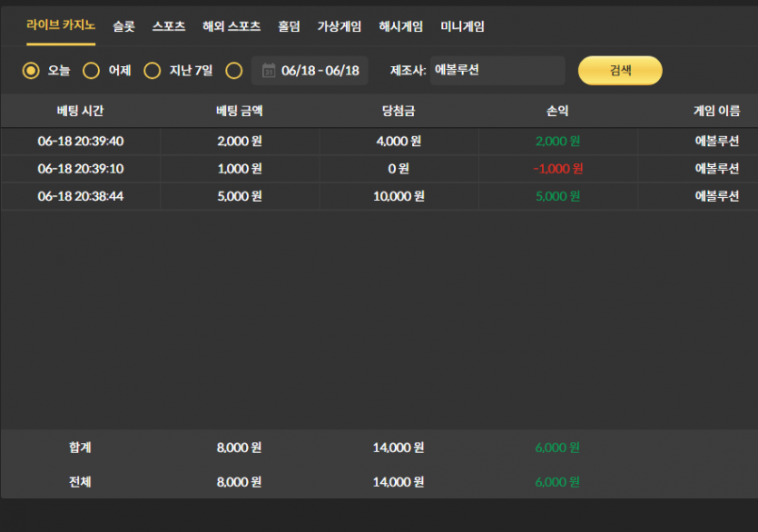
Task: Click 에볼루션 in the 20:39:40 row
Action: (717, 142)
